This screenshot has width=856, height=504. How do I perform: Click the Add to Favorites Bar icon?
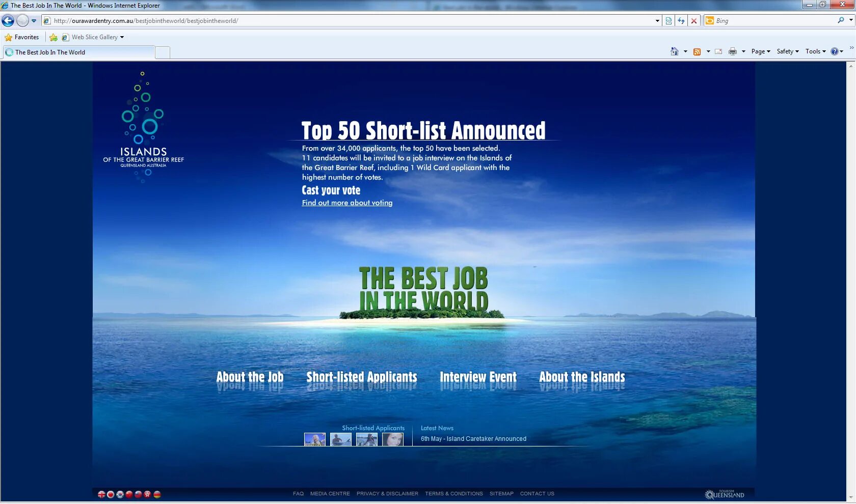53,37
